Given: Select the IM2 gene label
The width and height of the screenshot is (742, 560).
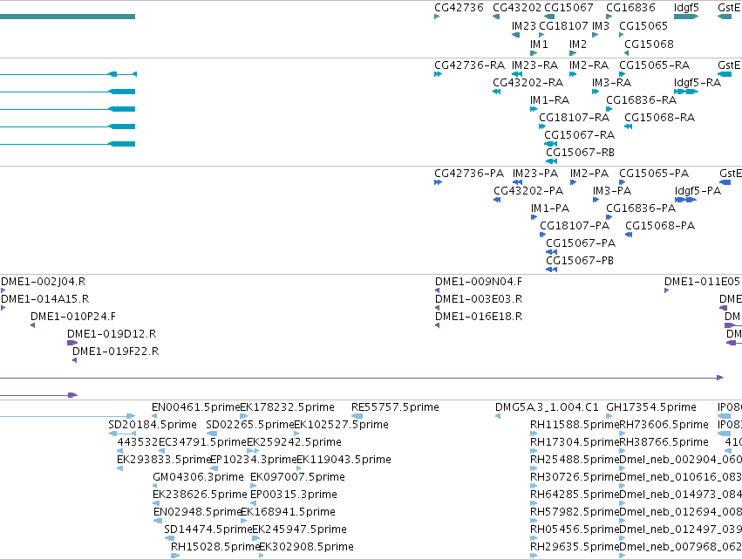Looking at the screenshot, I should [x=578, y=44].
